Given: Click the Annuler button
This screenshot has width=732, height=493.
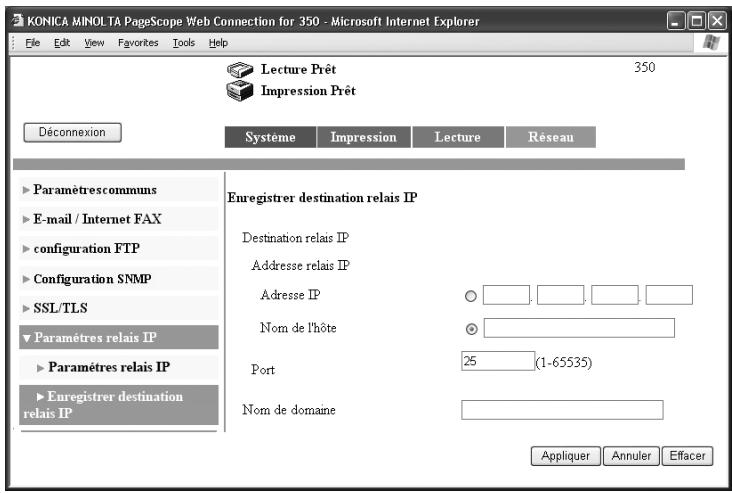Looking at the screenshot, I should pyautogui.click(x=631, y=456).
